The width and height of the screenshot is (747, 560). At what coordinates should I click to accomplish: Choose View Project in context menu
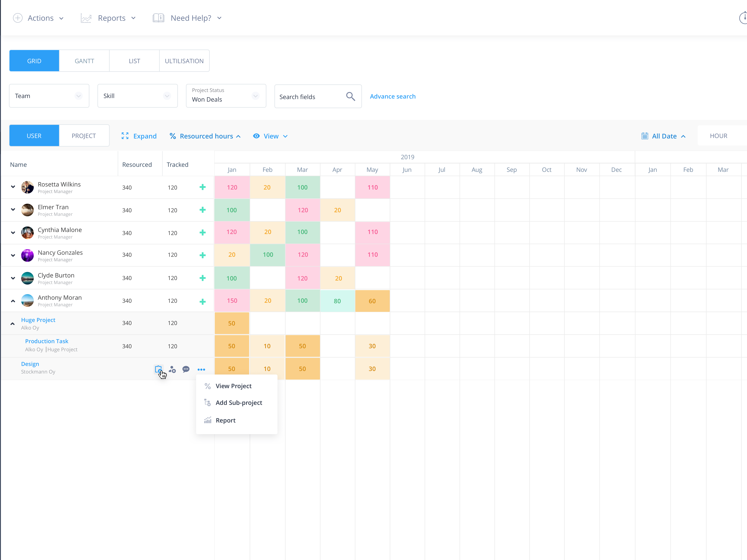[x=237, y=386]
